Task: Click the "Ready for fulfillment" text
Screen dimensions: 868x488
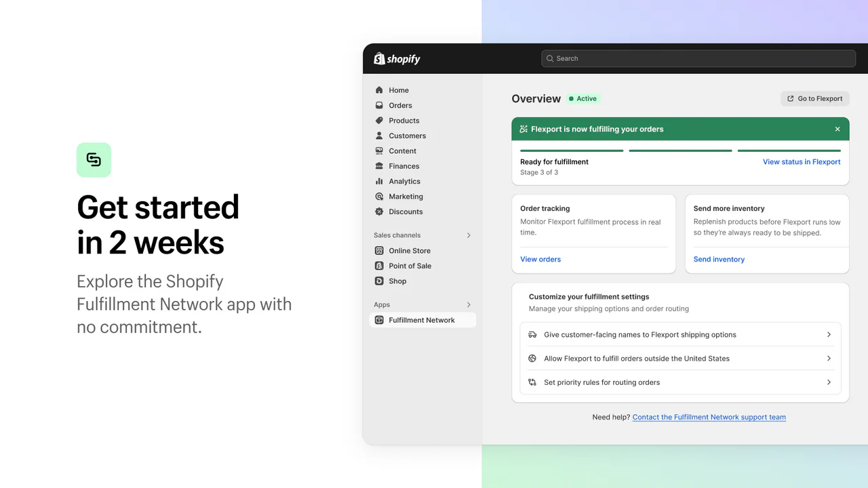Action: 554,162
